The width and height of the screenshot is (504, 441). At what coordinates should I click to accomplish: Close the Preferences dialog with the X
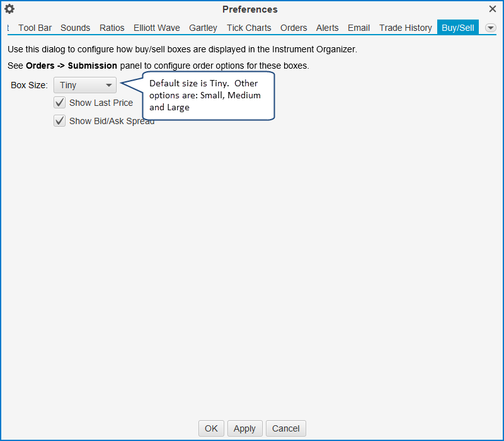493,9
